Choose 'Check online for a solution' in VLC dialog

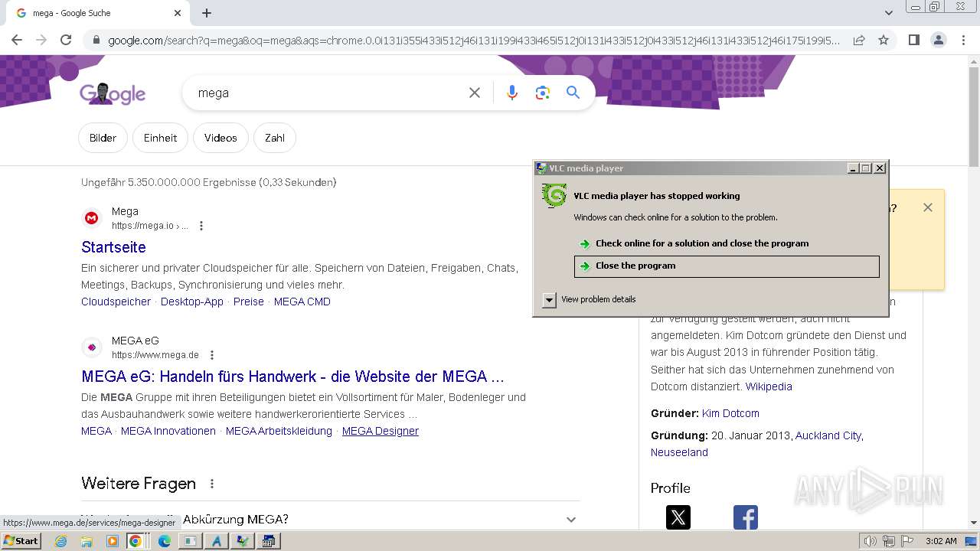pyautogui.click(x=727, y=243)
